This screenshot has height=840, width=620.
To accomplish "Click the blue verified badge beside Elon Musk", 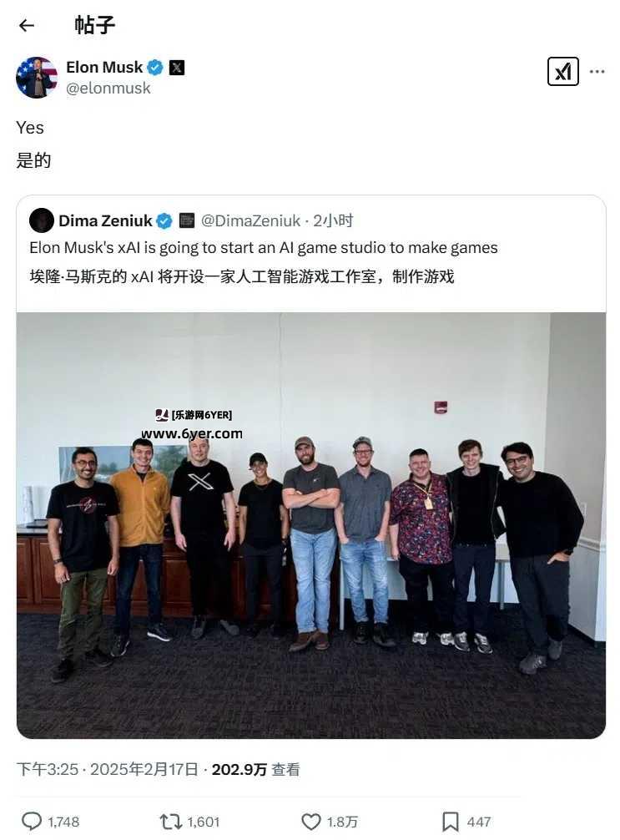I will pos(155,68).
